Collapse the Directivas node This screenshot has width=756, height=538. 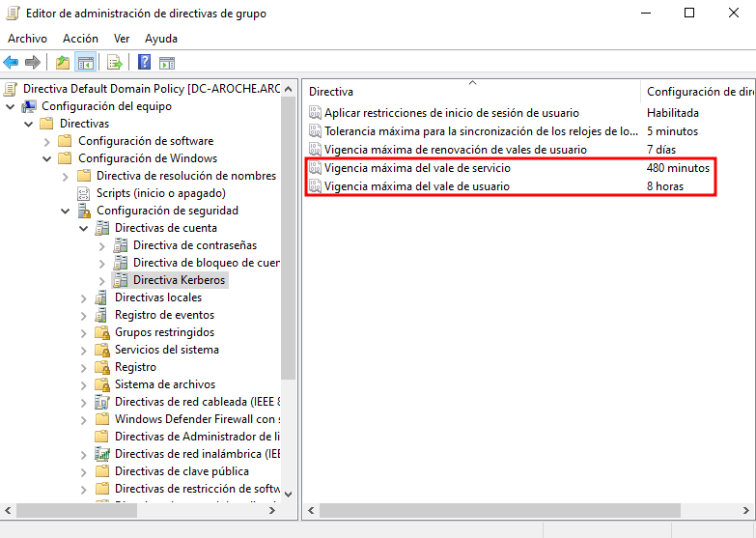pyautogui.click(x=28, y=124)
